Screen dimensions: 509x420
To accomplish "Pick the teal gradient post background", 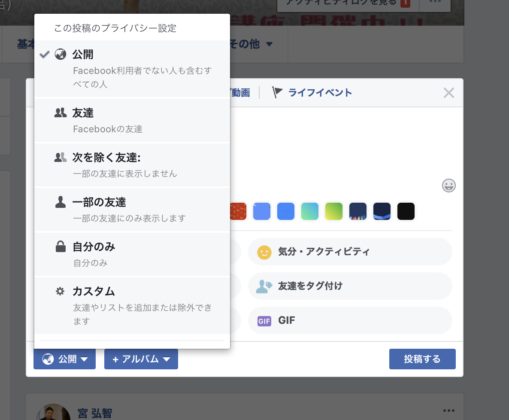I will [x=310, y=211].
